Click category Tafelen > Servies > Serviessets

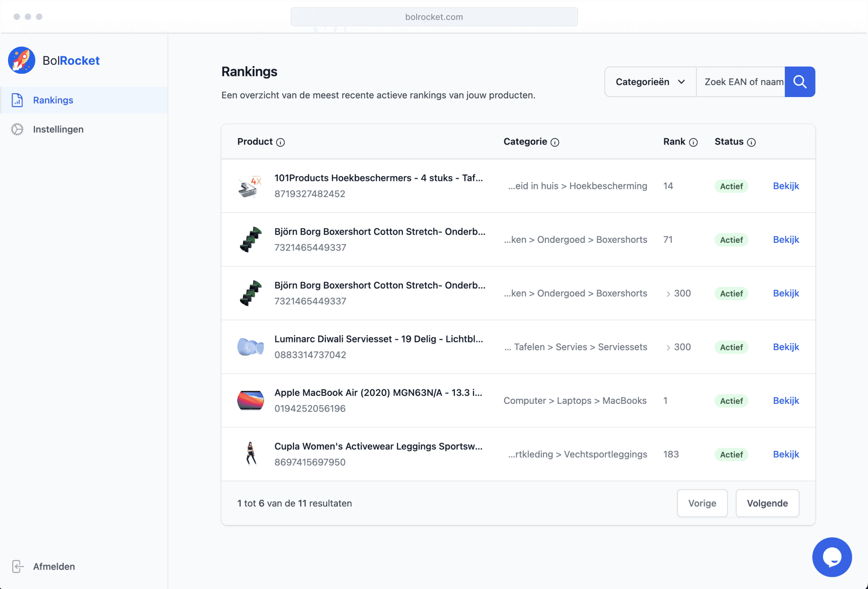576,347
